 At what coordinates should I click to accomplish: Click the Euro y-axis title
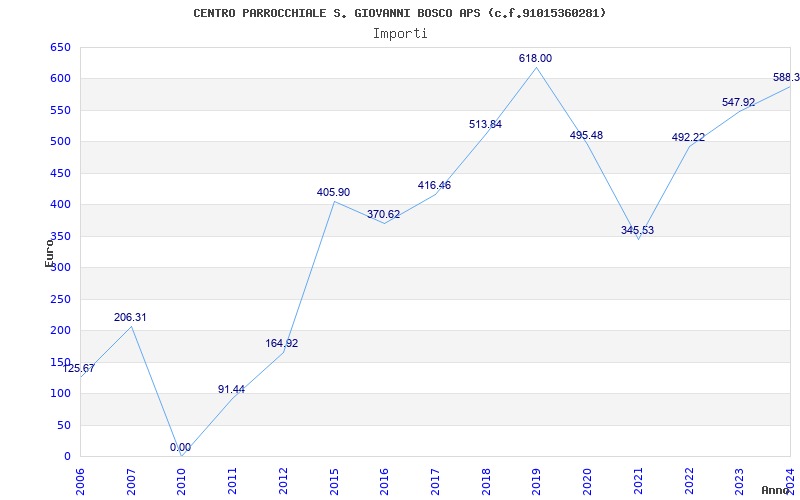pyautogui.click(x=49, y=253)
